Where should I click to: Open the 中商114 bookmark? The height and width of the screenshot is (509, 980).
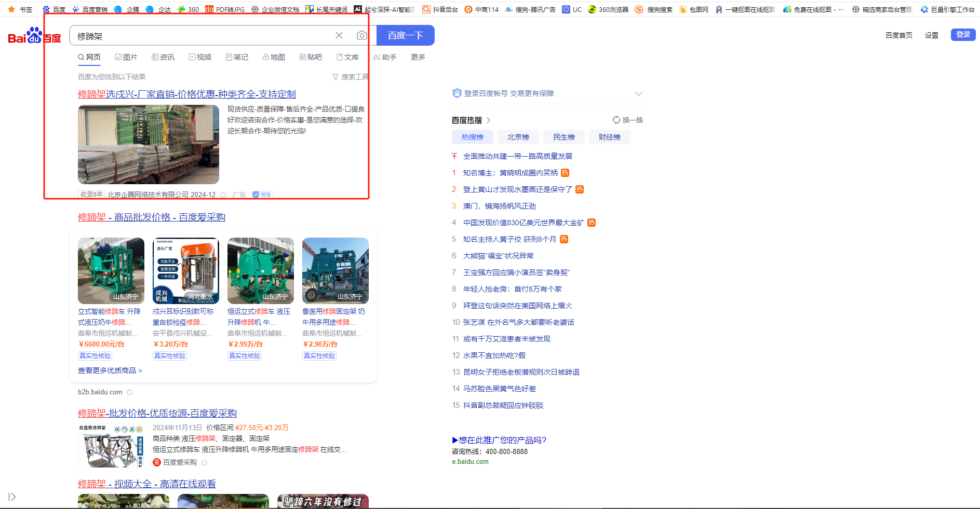(x=481, y=9)
